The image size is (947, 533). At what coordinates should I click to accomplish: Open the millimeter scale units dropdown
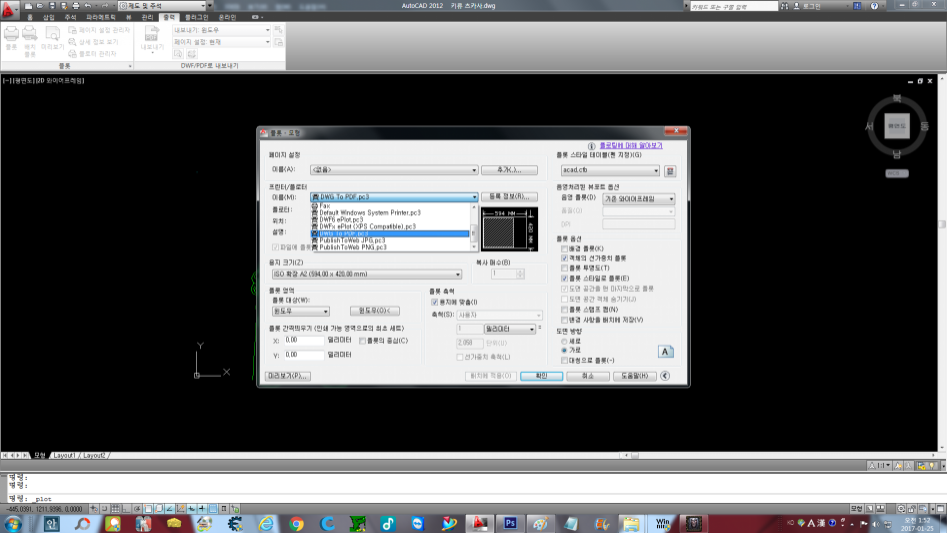(x=510, y=329)
